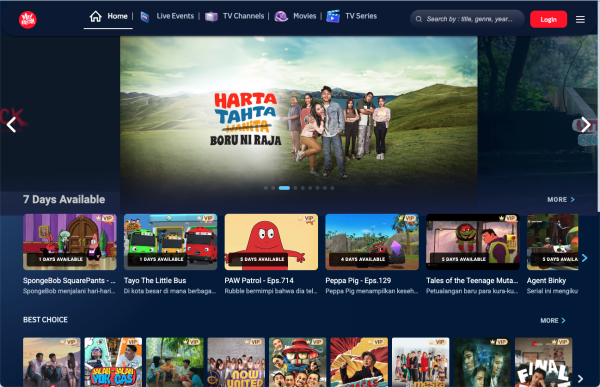The image size is (600, 387).
Task: Click the search magnifier icon
Action: 419,19
